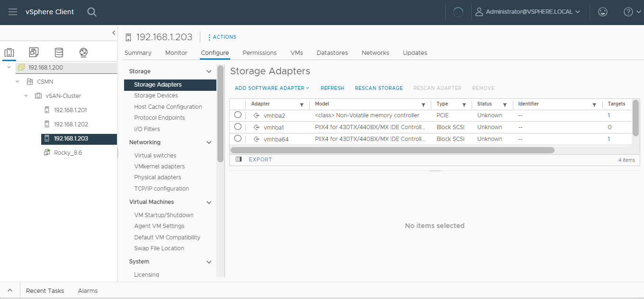The height and width of the screenshot is (299, 644).
Task: Open the hamburger main menu
Action: (x=13, y=12)
